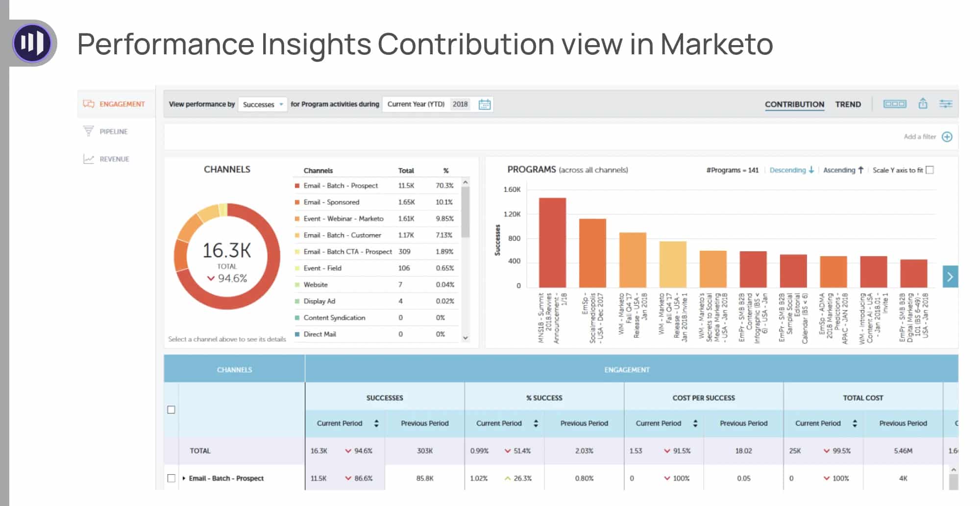Image resolution: width=980 pixels, height=506 pixels.
Task: Sort Cost Per Success Current Period column
Action: point(695,423)
